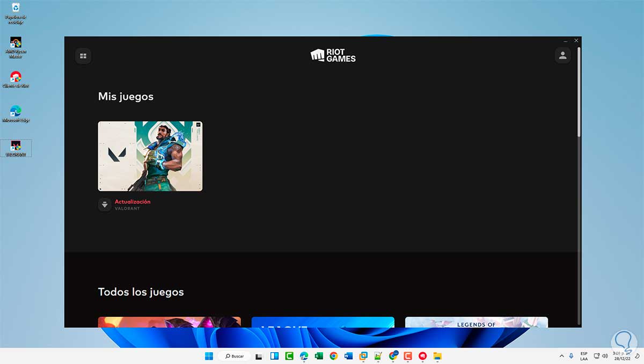The width and height of the screenshot is (644, 364).
Task: Open the red Riot client taskbar icon
Action: click(422, 356)
